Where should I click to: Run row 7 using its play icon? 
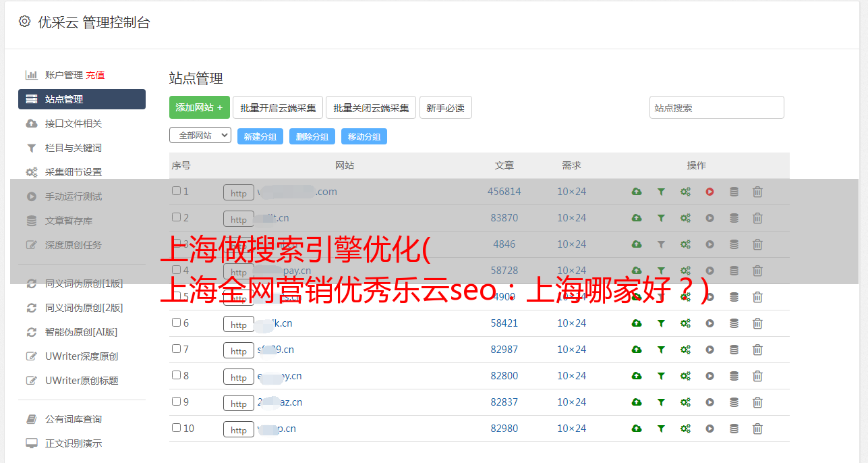tap(710, 350)
